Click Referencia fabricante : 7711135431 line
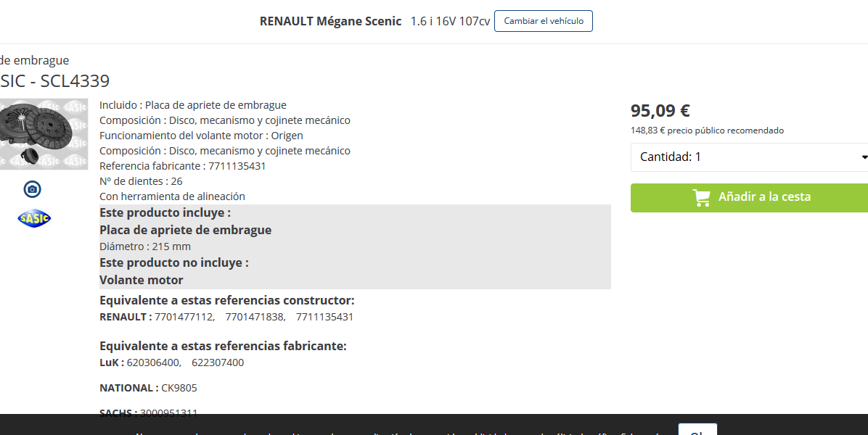Viewport: 868px width, 435px height. (183, 166)
